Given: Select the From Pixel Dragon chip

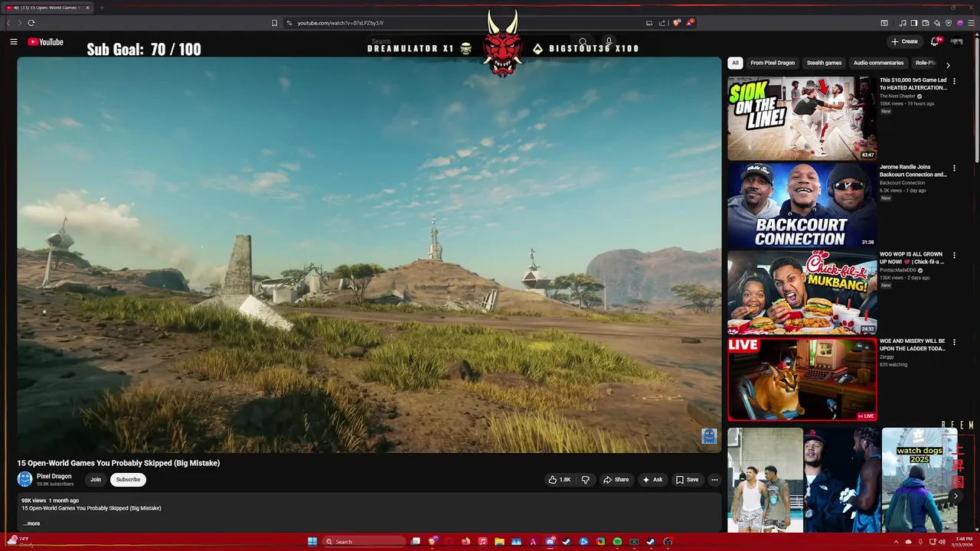Looking at the screenshot, I should click(x=773, y=63).
